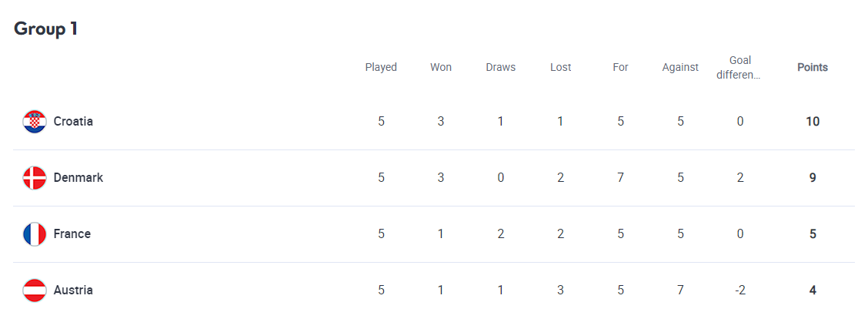This screenshot has height=319, width=868.
Task: Click Austria's goal difference of -2
Action: click(740, 290)
